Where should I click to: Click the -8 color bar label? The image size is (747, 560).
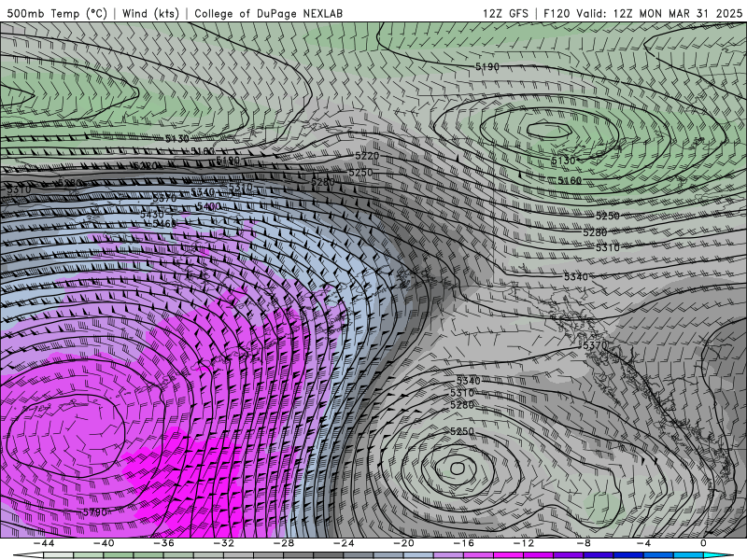pos(584,543)
